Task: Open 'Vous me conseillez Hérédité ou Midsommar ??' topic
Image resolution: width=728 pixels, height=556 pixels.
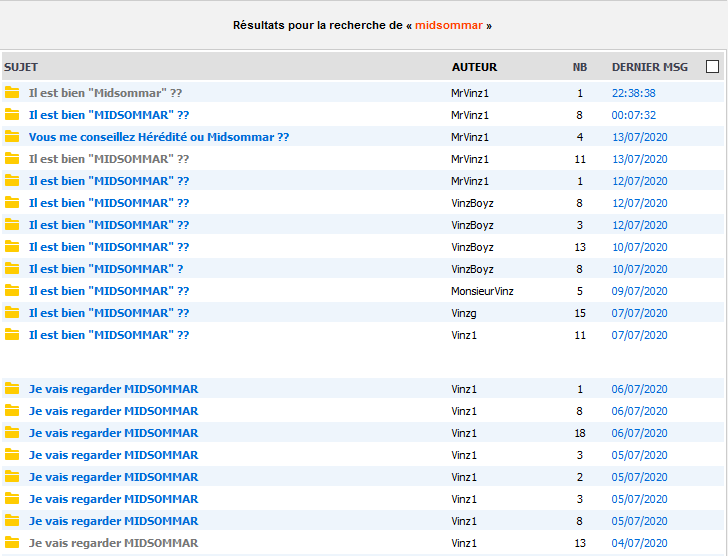Action: (159, 137)
